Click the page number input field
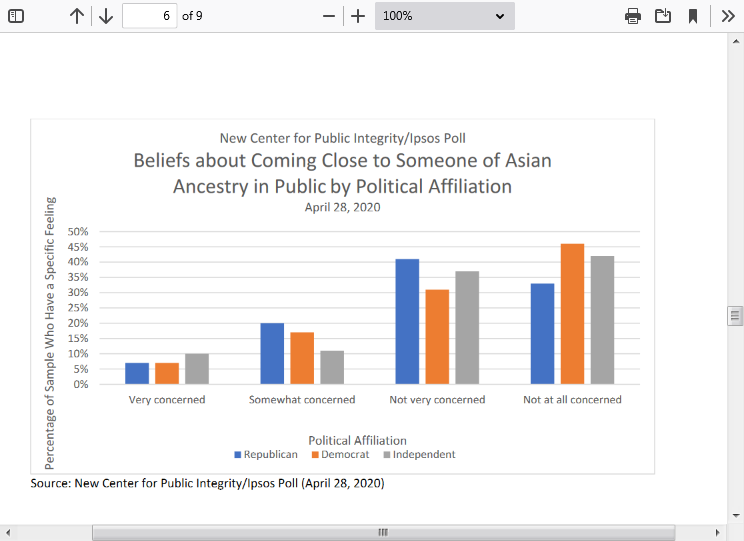 (x=149, y=16)
